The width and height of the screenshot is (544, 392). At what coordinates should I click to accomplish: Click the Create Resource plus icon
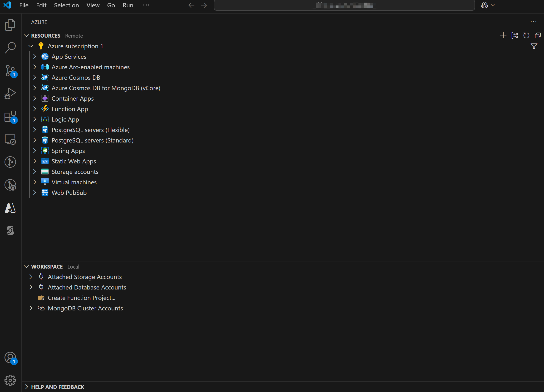click(503, 35)
